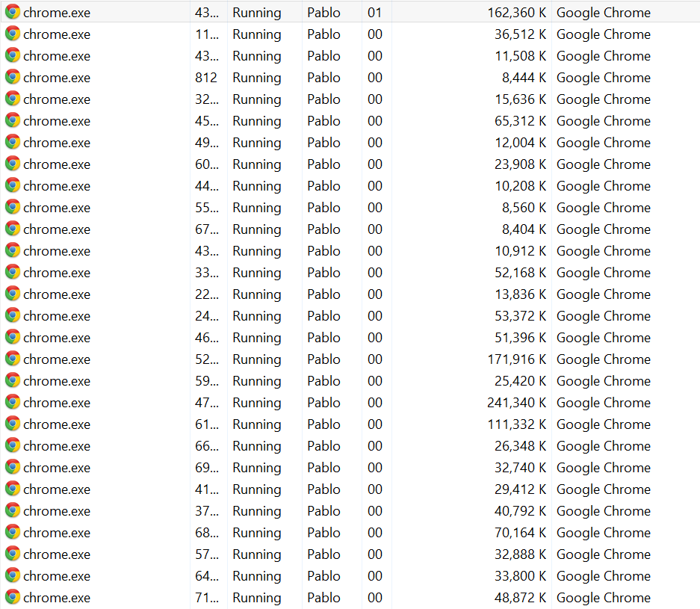This screenshot has width=700, height=609.
Task: Click Pablo user name in the 26,348 K row
Action: (323, 445)
